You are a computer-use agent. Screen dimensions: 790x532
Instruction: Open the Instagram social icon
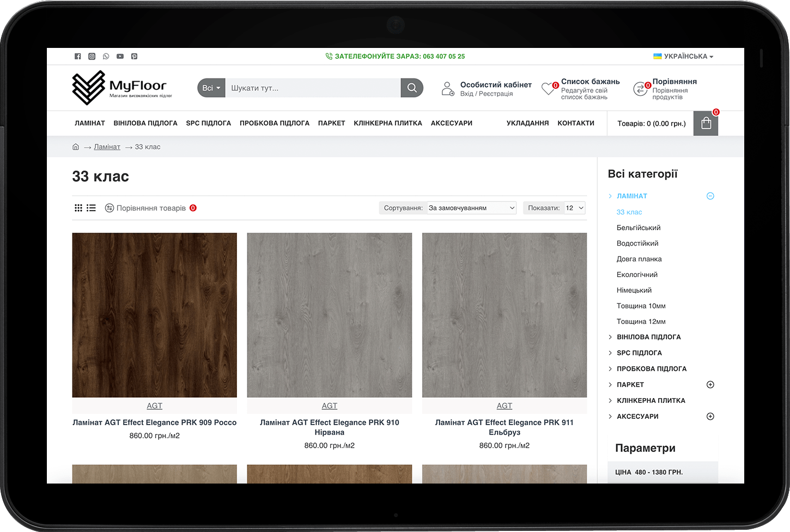[x=92, y=56]
